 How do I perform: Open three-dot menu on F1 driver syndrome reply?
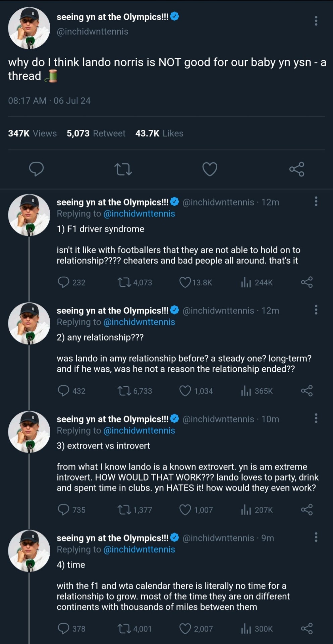tap(316, 202)
